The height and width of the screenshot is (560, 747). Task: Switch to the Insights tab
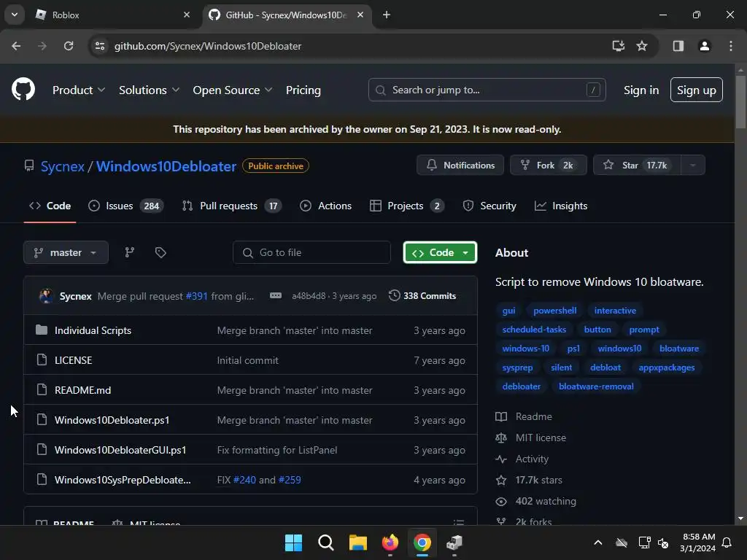(x=561, y=206)
